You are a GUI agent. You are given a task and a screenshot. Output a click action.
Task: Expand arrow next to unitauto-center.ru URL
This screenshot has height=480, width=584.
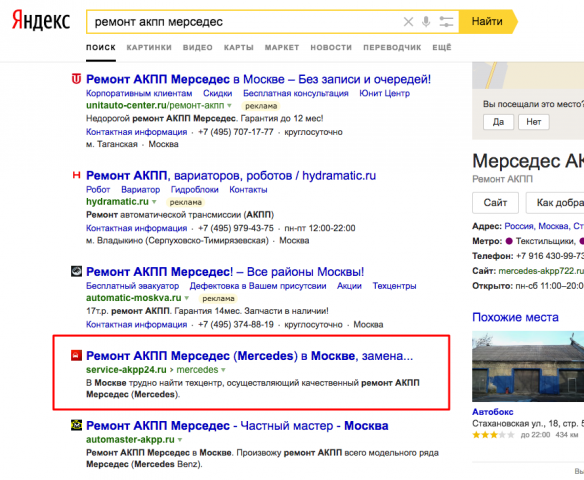(x=229, y=106)
